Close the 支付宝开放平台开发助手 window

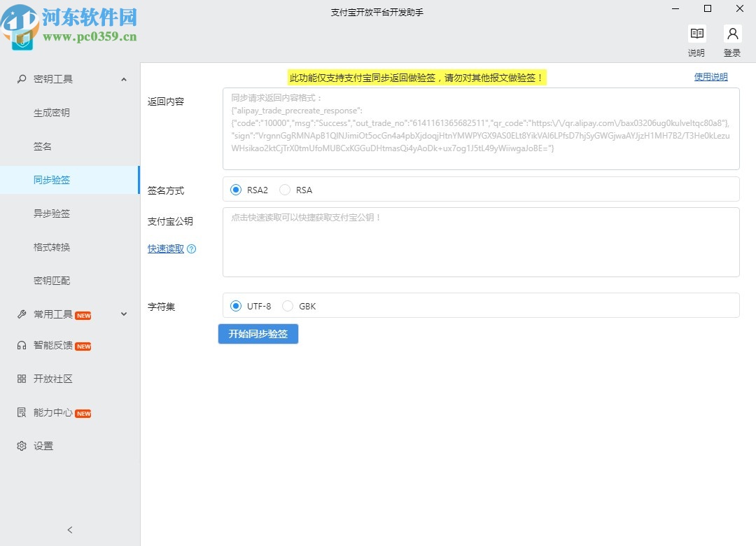(x=740, y=8)
